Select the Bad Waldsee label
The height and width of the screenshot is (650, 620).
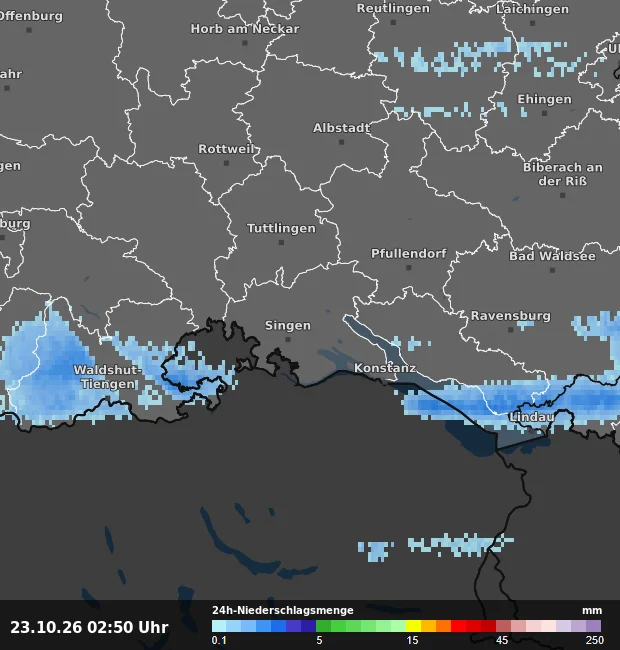click(x=552, y=256)
